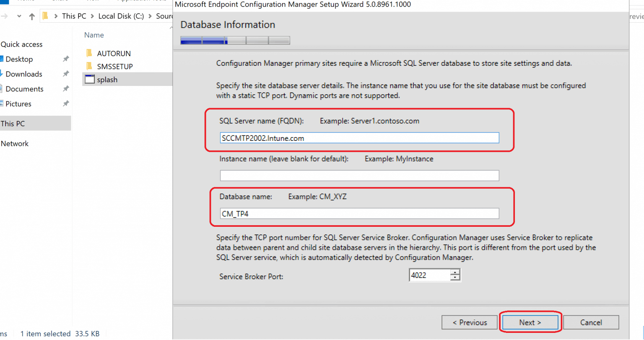This screenshot has height=340, width=644.
Task: Expand the chevron after This PC breadcrumb
Action: pyautogui.click(x=92, y=16)
